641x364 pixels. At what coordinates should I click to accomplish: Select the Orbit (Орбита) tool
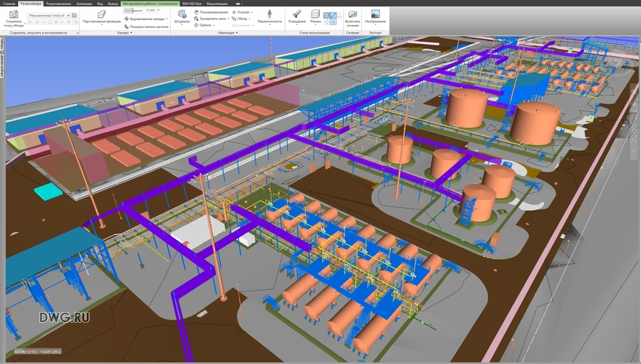coord(204,25)
